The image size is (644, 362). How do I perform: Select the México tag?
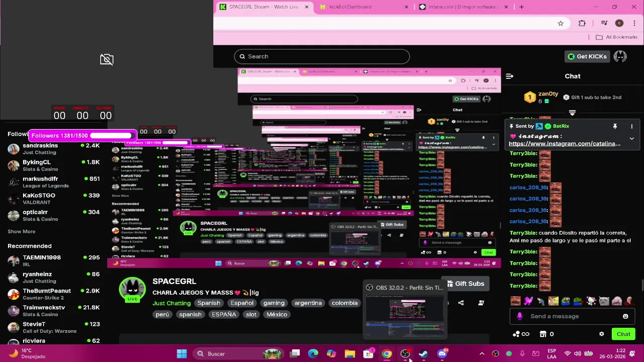pyautogui.click(x=277, y=315)
